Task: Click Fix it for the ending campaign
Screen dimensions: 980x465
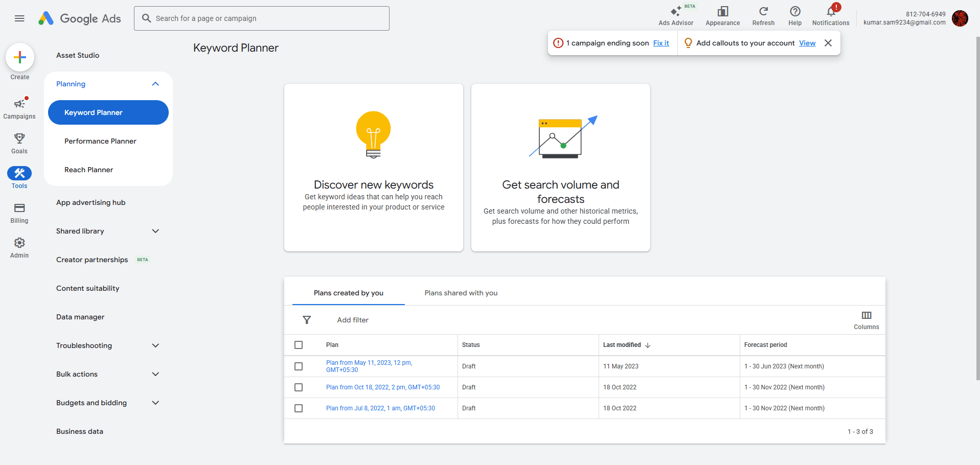Action: click(661, 43)
